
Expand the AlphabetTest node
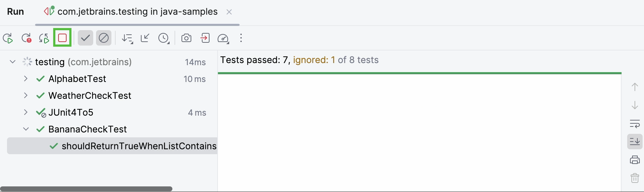26,78
